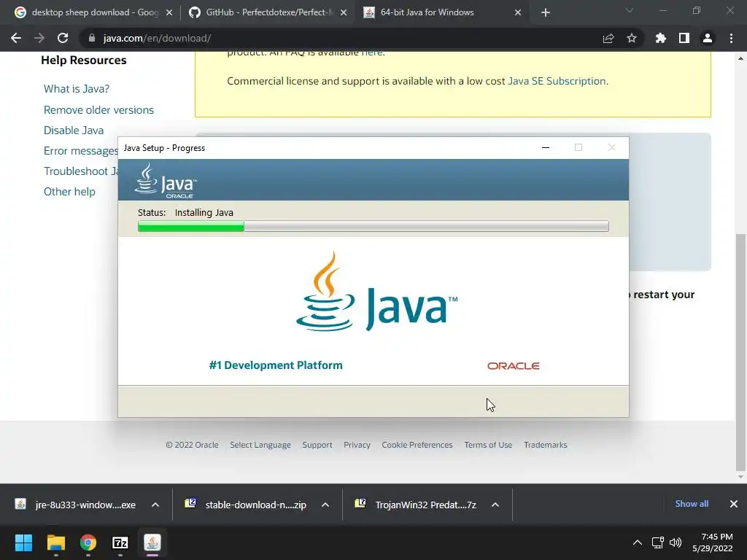Show hidden system tray icons

click(x=637, y=542)
